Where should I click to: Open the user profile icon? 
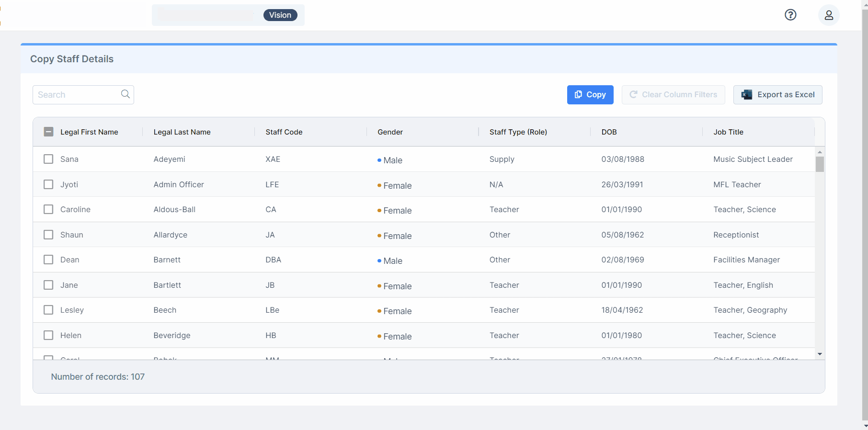click(829, 15)
